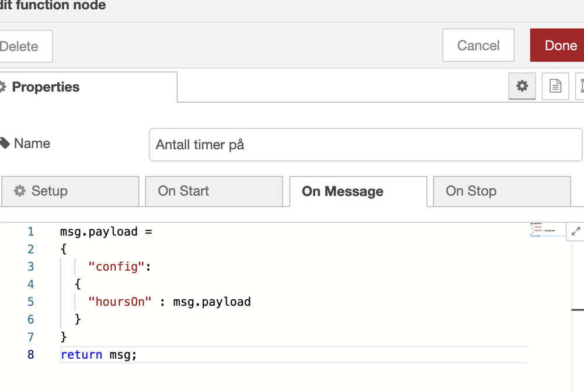Click the Delete button

22,47
